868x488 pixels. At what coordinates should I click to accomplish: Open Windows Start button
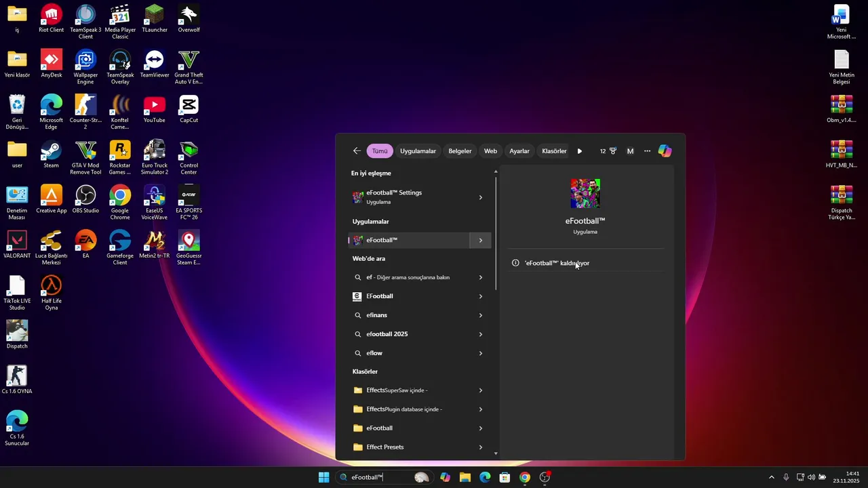coord(324,477)
